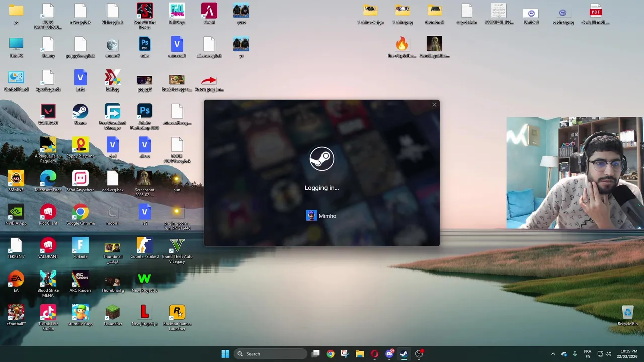Open the Windows Start menu
The image size is (644, 362).
(225, 354)
